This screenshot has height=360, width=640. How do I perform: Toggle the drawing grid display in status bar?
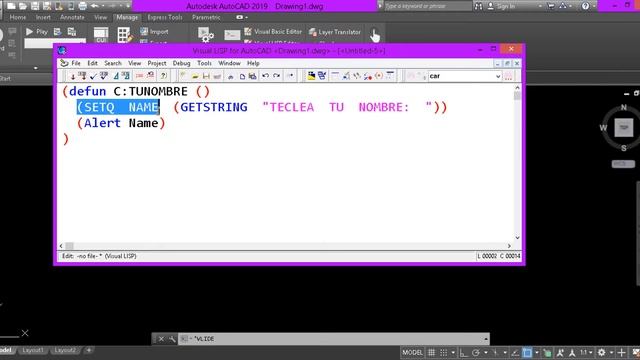click(431, 353)
